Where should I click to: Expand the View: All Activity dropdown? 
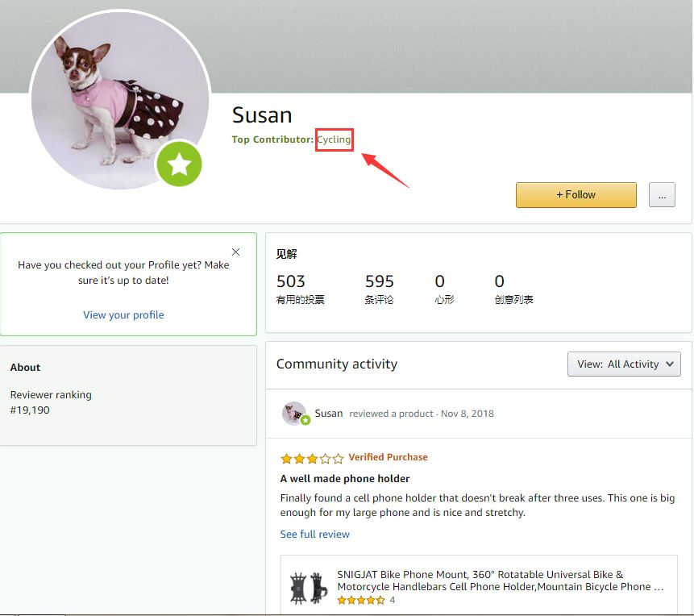[x=624, y=364]
